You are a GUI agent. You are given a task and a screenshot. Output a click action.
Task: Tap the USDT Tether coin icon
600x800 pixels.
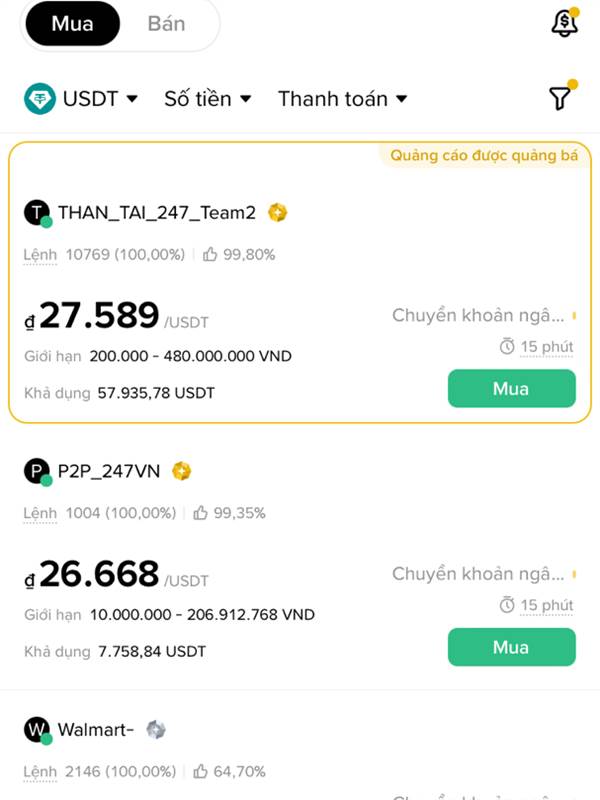pyautogui.click(x=40, y=98)
